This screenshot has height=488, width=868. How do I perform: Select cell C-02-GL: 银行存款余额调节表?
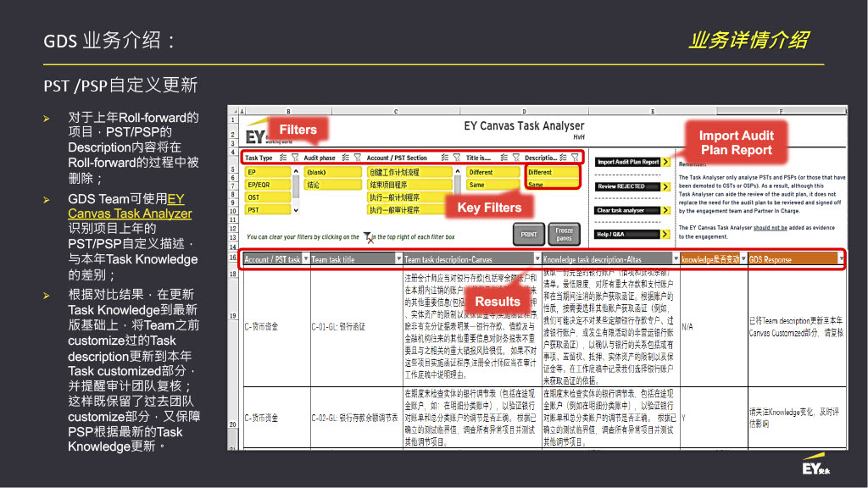click(x=357, y=418)
